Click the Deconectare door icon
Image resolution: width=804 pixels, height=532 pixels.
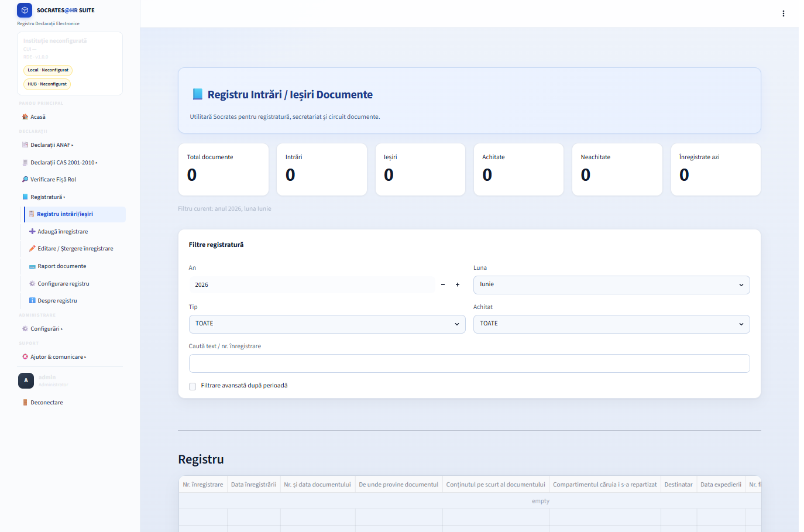(x=25, y=403)
